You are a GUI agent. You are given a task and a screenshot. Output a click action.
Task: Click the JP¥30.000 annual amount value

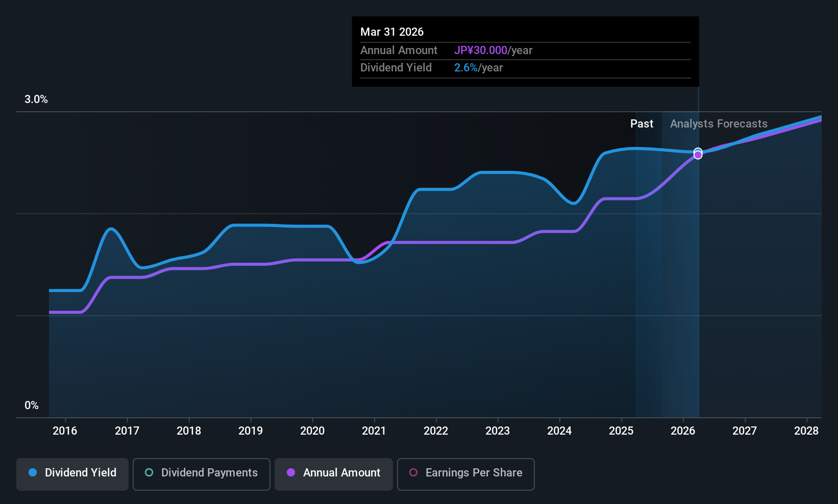pyautogui.click(x=481, y=51)
